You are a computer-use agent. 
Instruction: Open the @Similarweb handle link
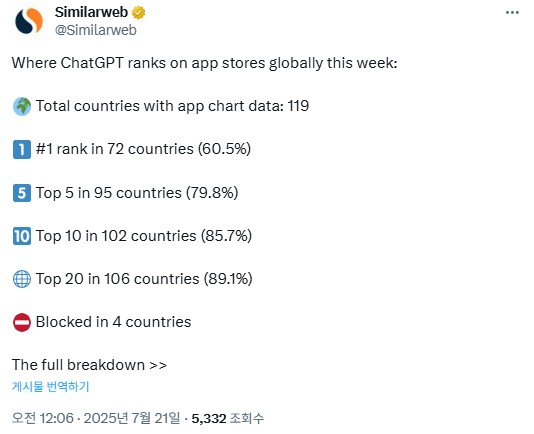(96, 30)
